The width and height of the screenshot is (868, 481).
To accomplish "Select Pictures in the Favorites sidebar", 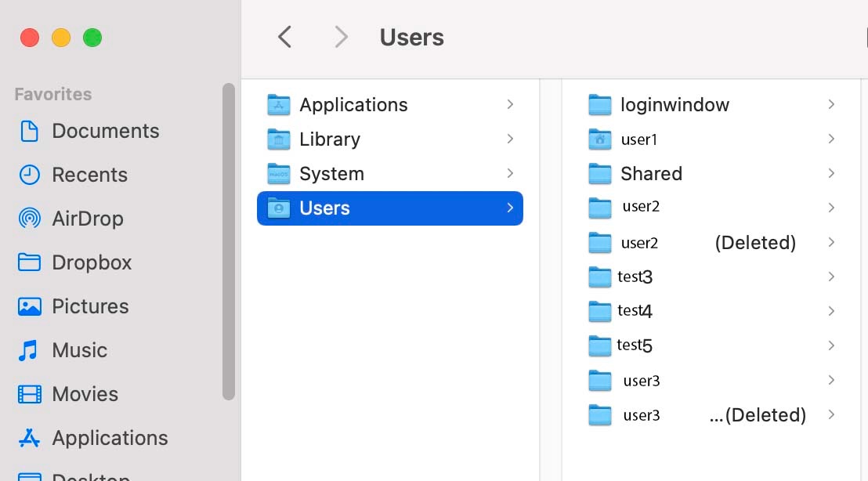I will click(90, 306).
